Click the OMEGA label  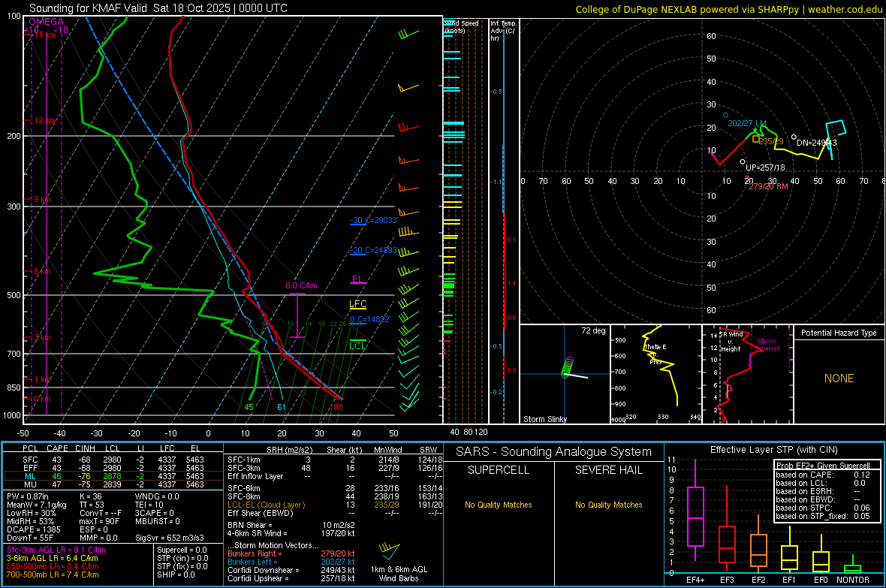(x=47, y=22)
